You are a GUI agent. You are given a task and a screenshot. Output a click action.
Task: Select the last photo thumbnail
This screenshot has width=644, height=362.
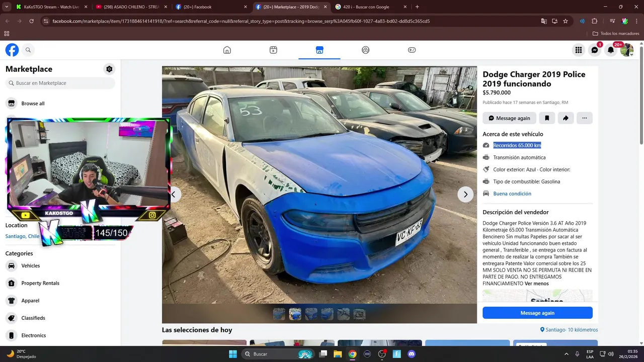(x=359, y=314)
